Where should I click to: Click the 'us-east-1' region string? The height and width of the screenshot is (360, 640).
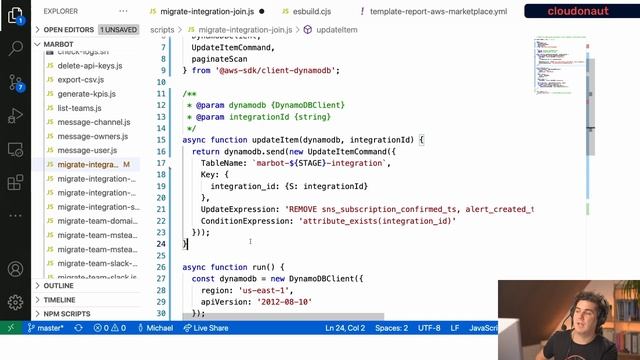[264, 291]
